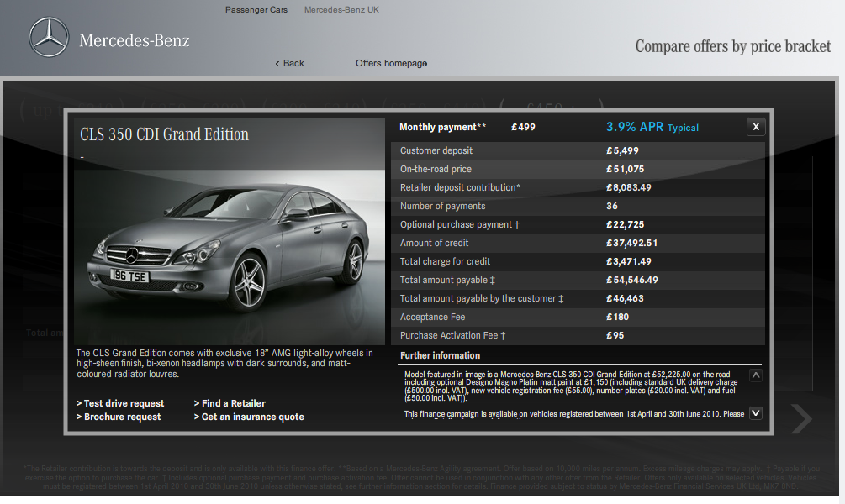Click 'Compare offers by price bracket' heading
The height and width of the screenshot is (504, 845).
(733, 46)
